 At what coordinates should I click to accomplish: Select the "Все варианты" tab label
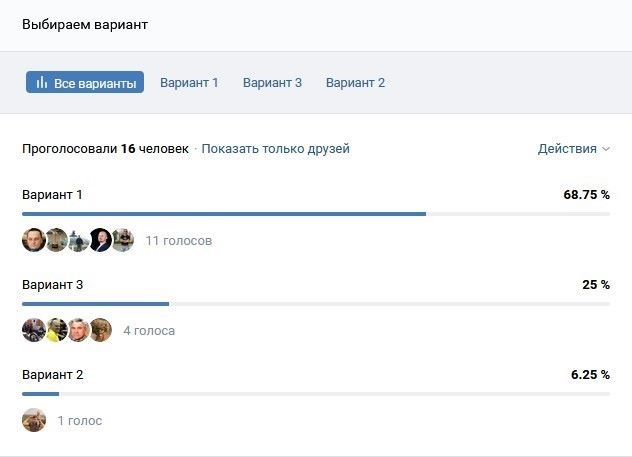pyautogui.click(x=95, y=83)
